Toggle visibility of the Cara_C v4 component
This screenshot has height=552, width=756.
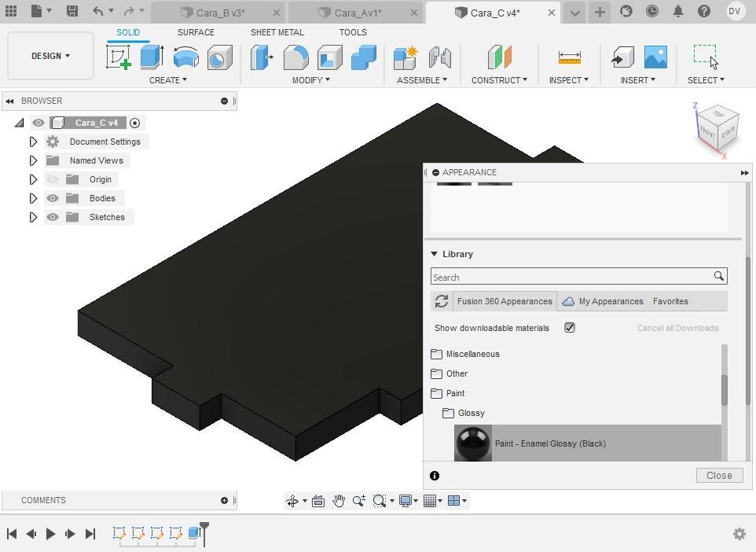click(x=38, y=123)
